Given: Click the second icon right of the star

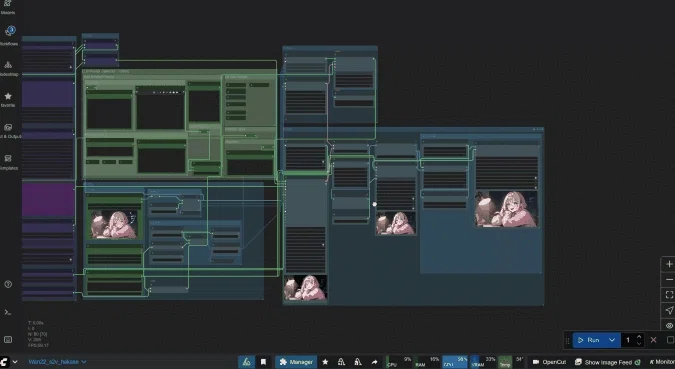Looking at the screenshot, I should [x=358, y=362].
